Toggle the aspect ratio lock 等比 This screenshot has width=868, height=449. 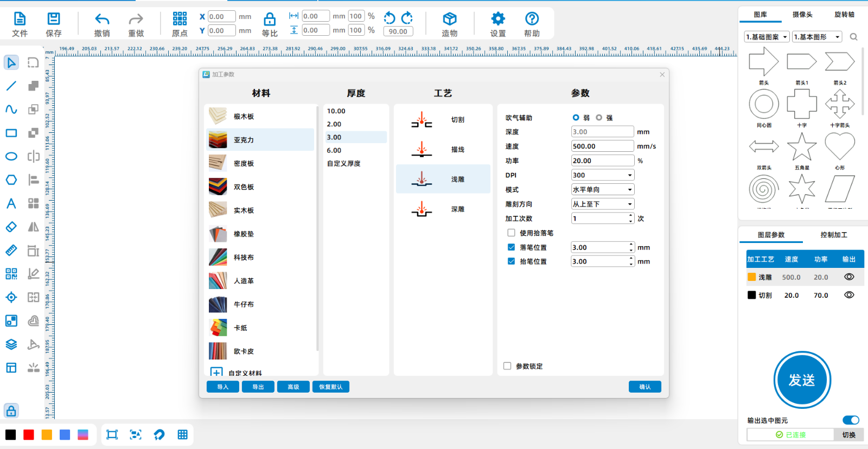[270, 20]
